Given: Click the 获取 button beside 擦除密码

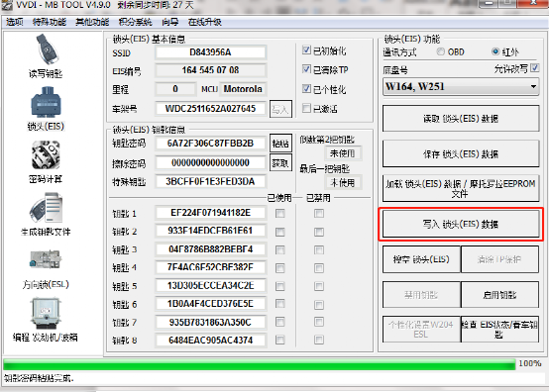Looking at the screenshot, I should [x=280, y=162].
